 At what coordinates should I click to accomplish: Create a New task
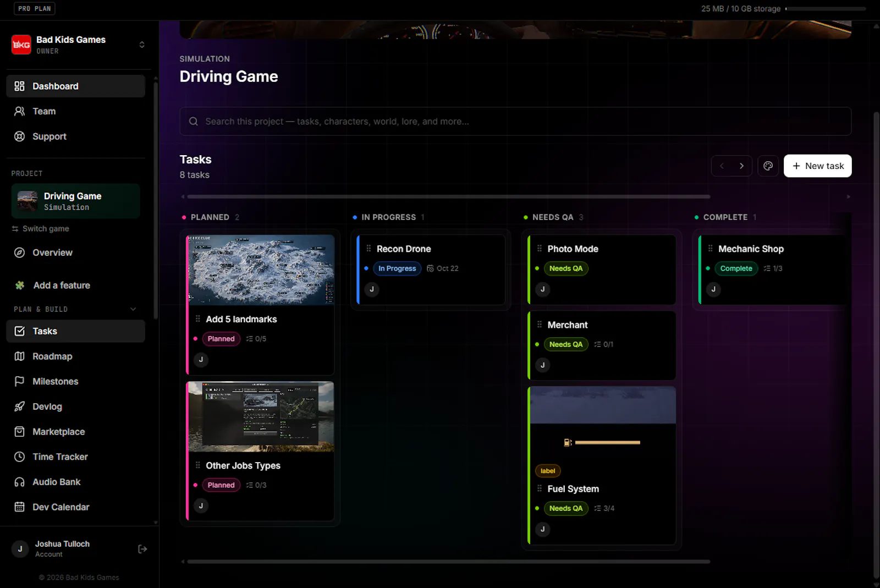click(817, 166)
